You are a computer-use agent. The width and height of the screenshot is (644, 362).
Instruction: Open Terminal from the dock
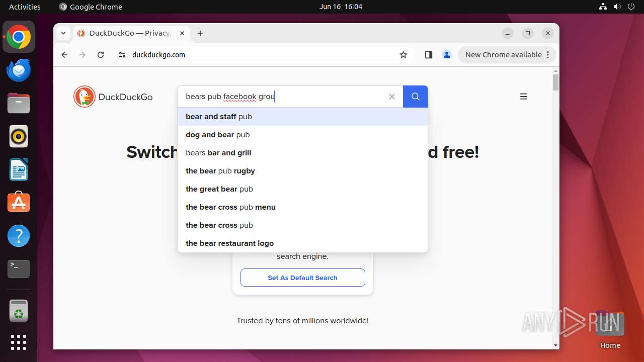coord(19,269)
